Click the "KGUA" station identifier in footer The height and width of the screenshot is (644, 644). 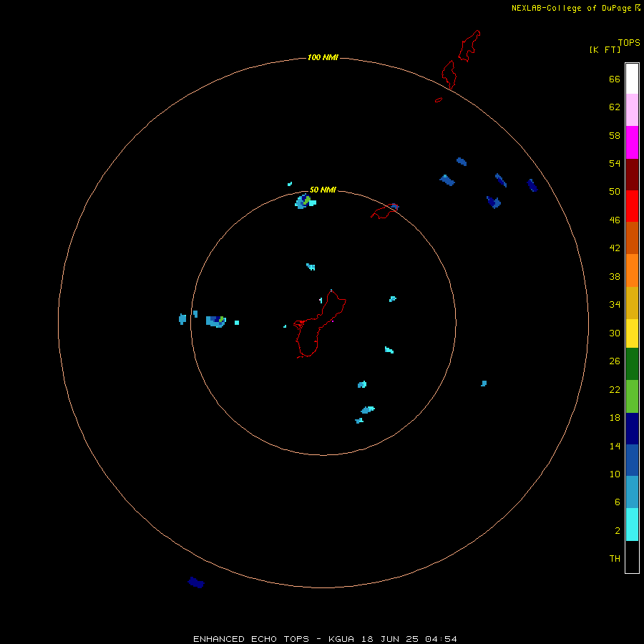click(341, 639)
